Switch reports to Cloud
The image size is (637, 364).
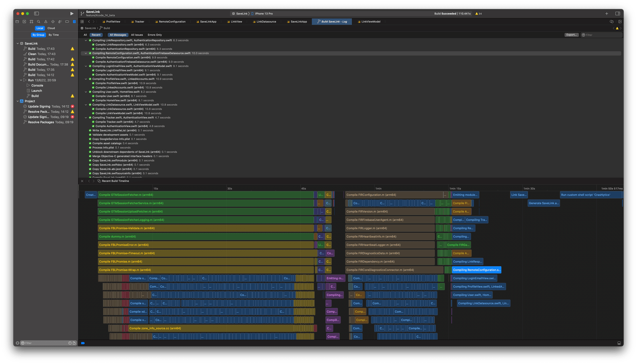[51, 28]
